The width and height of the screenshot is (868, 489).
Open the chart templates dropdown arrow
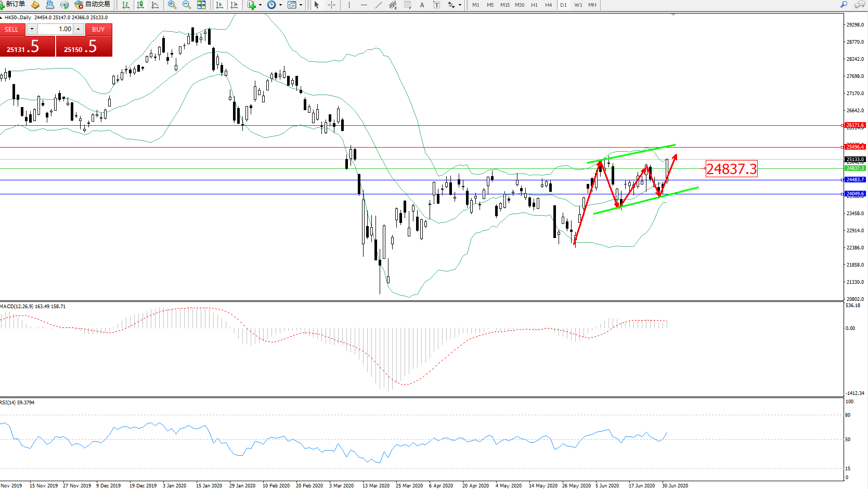click(301, 5)
